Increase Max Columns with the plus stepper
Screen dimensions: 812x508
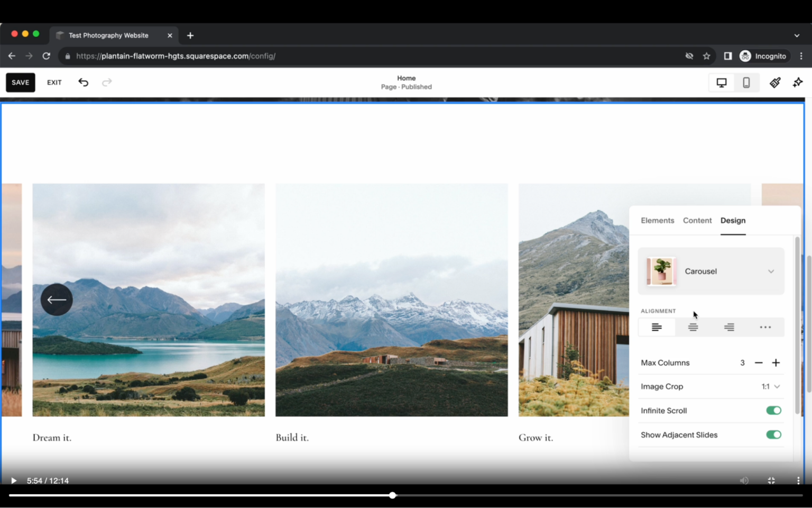tap(776, 362)
